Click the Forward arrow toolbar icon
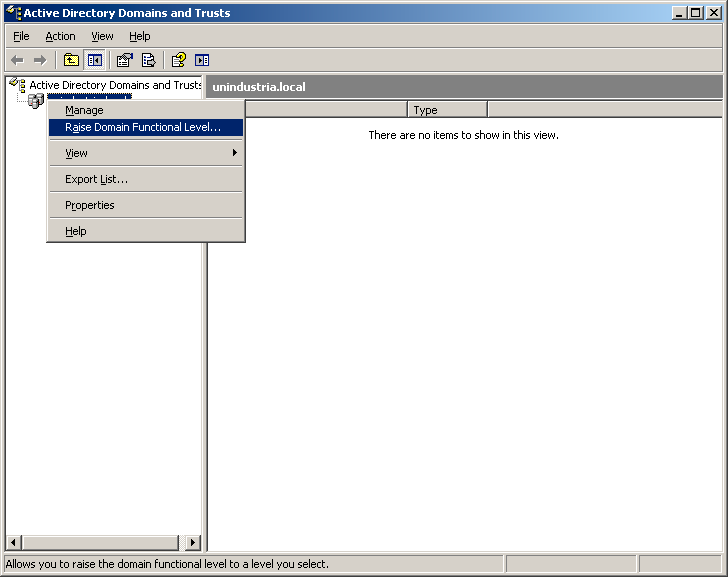The width and height of the screenshot is (728, 577). (x=40, y=60)
